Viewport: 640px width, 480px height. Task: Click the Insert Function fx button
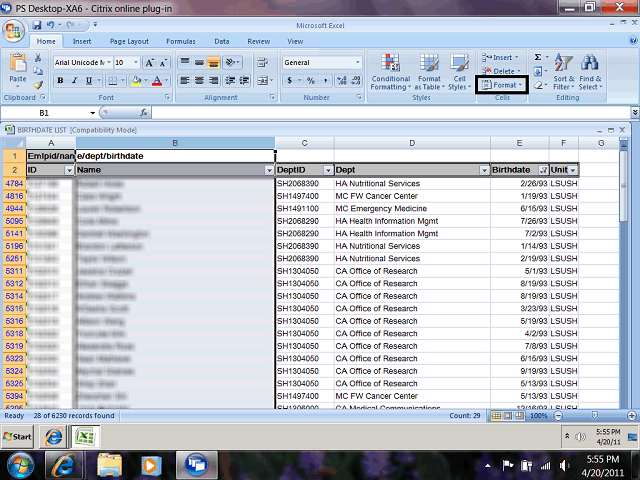[143, 113]
